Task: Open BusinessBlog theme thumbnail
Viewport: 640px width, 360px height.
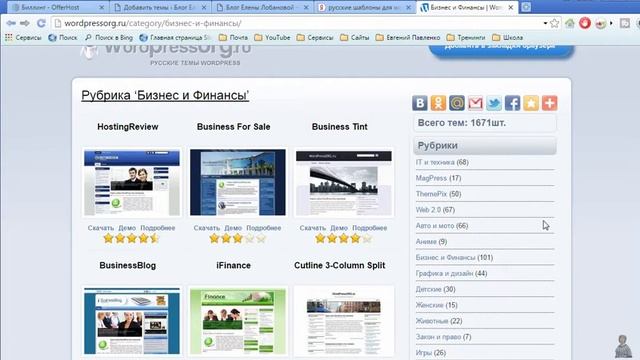Action: [x=132, y=321]
